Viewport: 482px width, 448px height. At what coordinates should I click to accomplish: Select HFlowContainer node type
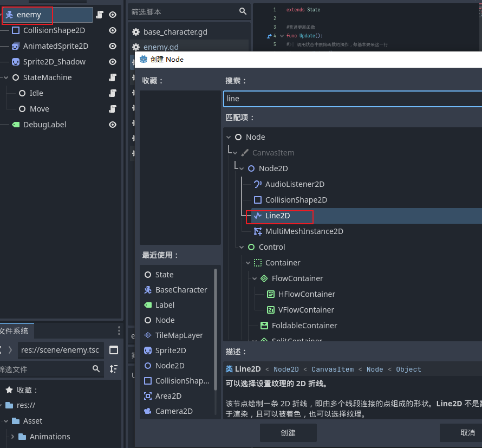point(307,294)
